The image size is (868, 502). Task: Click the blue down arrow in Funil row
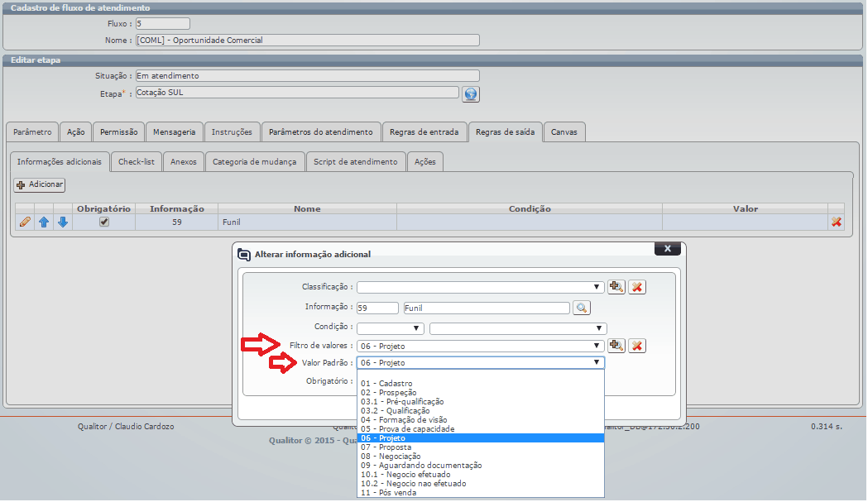pos(62,222)
